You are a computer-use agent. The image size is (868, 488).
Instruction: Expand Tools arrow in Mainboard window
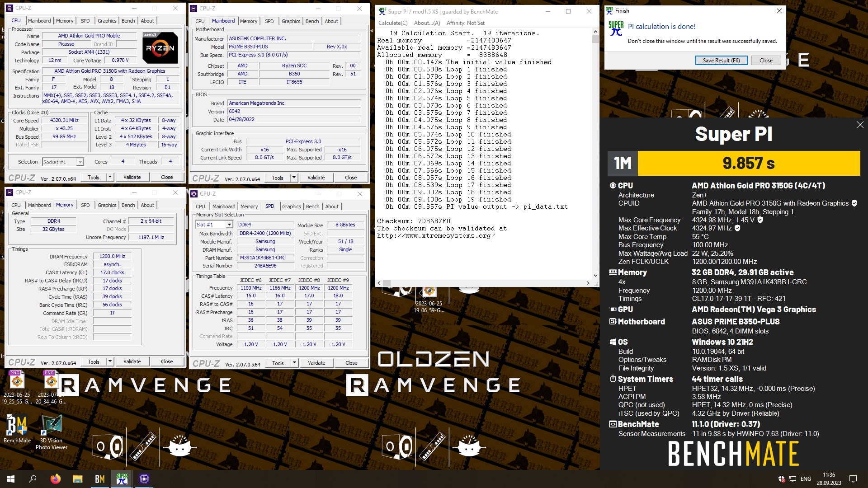pos(294,178)
